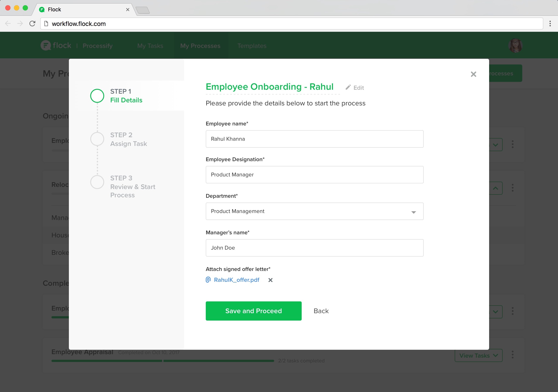The height and width of the screenshot is (392, 558).
Task: Open more options for Relocation process row
Action: click(x=512, y=188)
